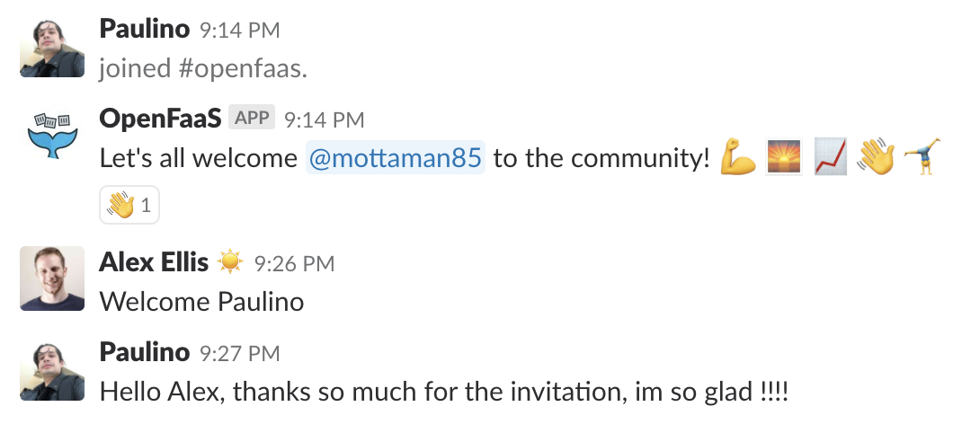Click the OpenFaaS sender name
Image resolution: width=980 pixels, height=433 pixels.
[161, 118]
